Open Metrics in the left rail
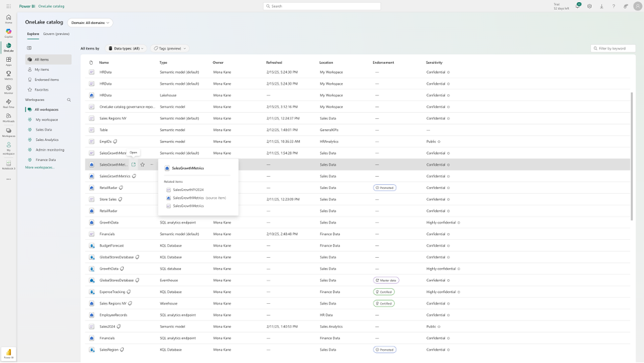The height and width of the screenshot is (363, 644). pyautogui.click(x=8, y=75)
